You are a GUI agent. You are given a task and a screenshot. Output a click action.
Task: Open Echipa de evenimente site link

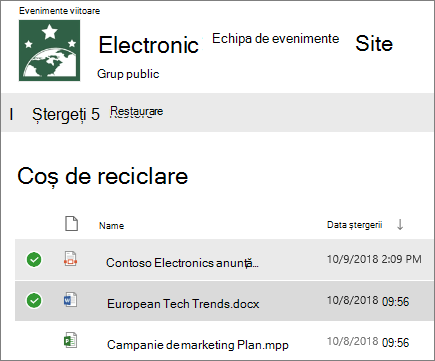click(276, 39)
